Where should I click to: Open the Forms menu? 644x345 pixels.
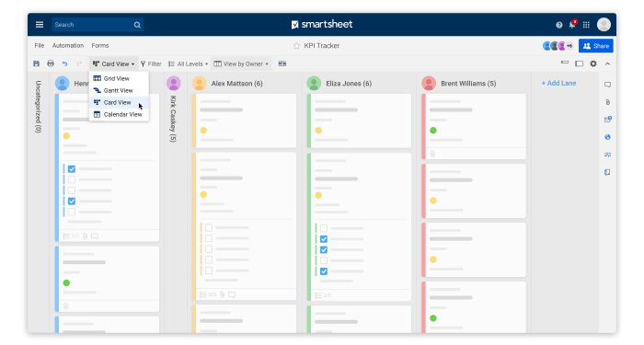pos(100,46)
